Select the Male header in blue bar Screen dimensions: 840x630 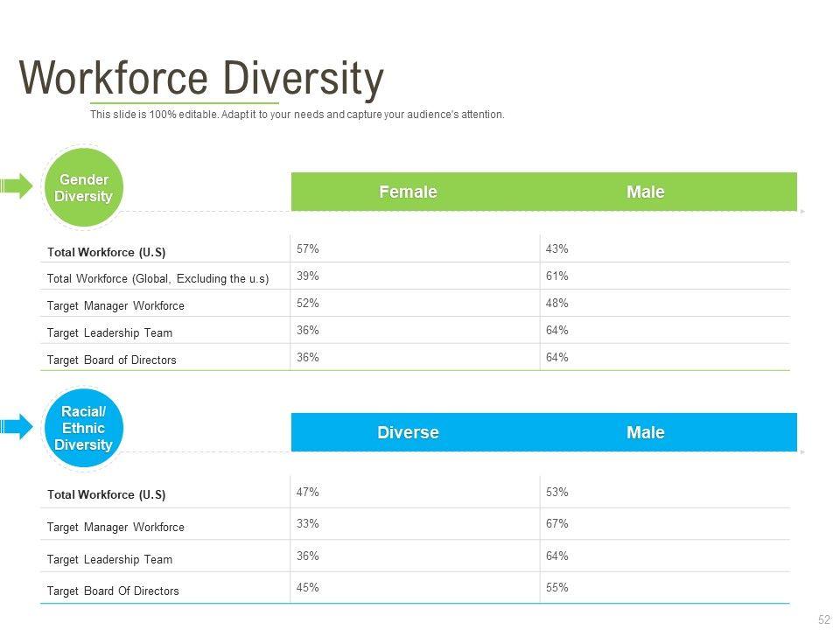pos(645,432)
